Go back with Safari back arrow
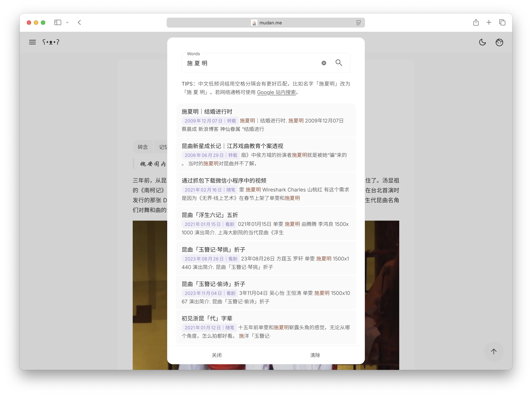The height and width of the screenshot is (396, 532). tap(80, 23)
